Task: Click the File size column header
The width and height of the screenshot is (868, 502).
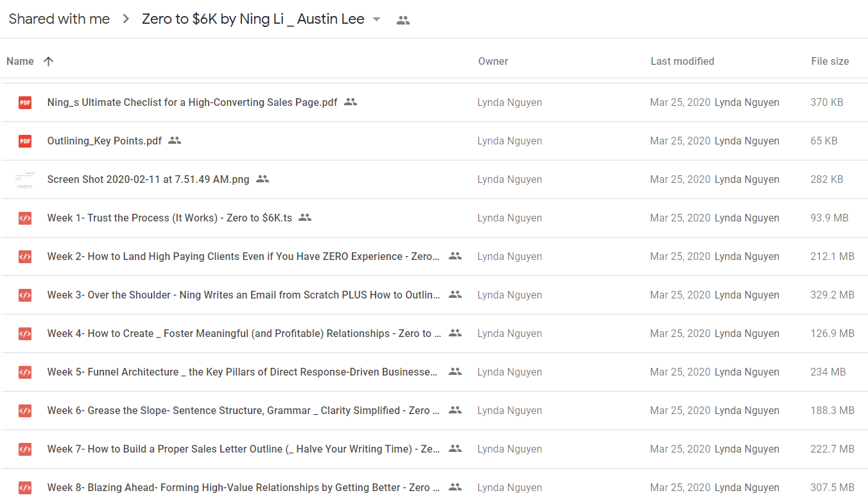Action: point(830,61)
